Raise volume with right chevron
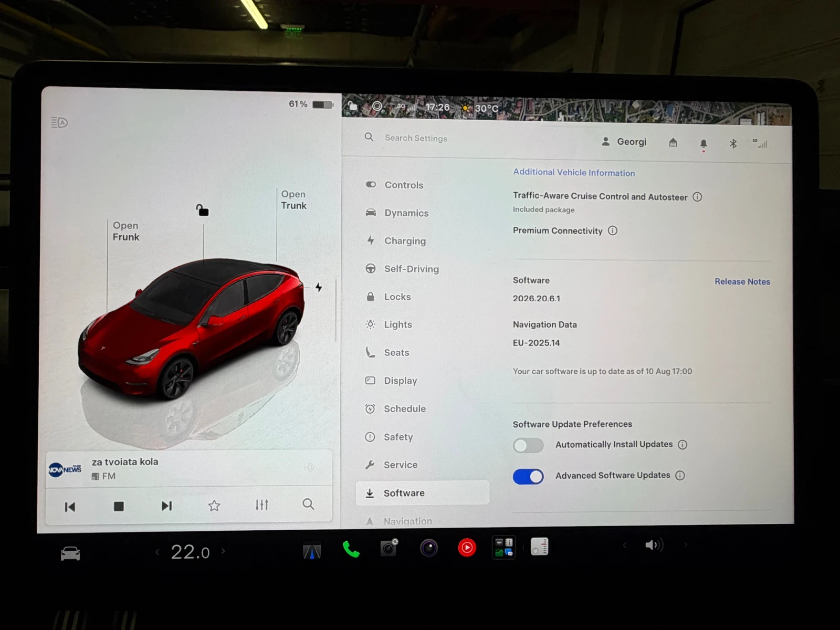The width and height of the screenshot is (840, 630). 686,544
